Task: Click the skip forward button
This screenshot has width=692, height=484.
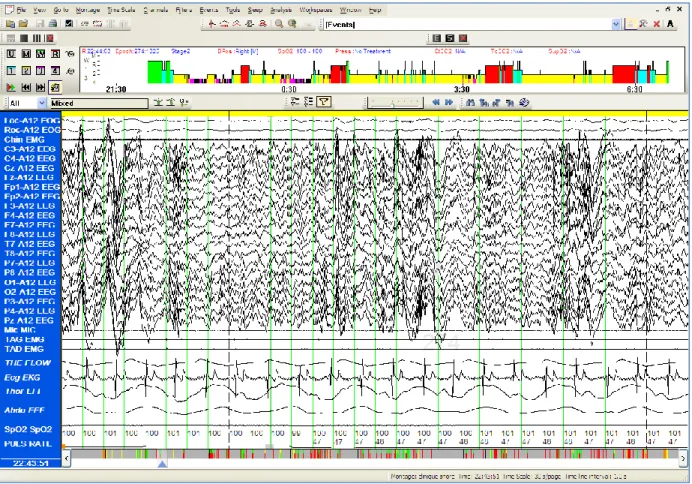Action: click(41, 87)
